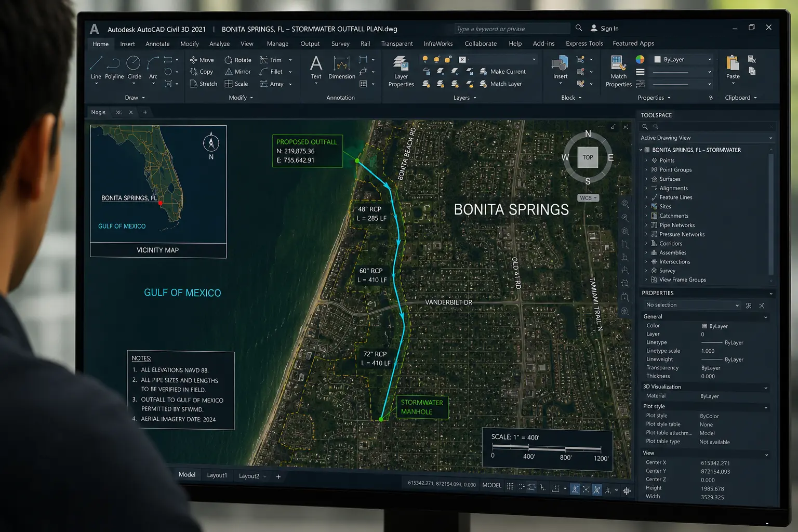Click the Match Properties icon
The width and height of the screenshot is (798, 532).
pos(618,71)
